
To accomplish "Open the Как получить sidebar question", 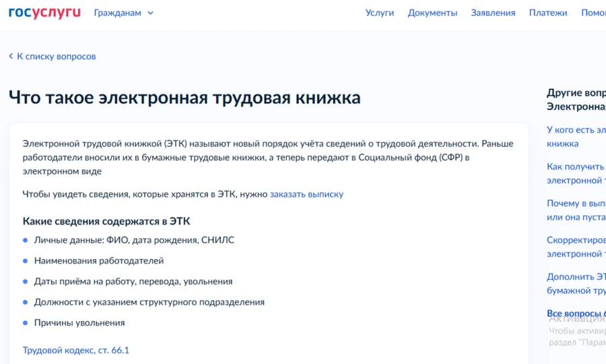I will tap(576, 174).
